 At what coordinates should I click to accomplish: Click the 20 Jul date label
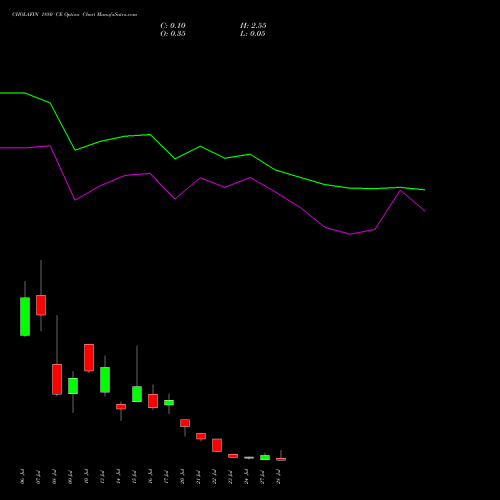click(x=182, y=477)
